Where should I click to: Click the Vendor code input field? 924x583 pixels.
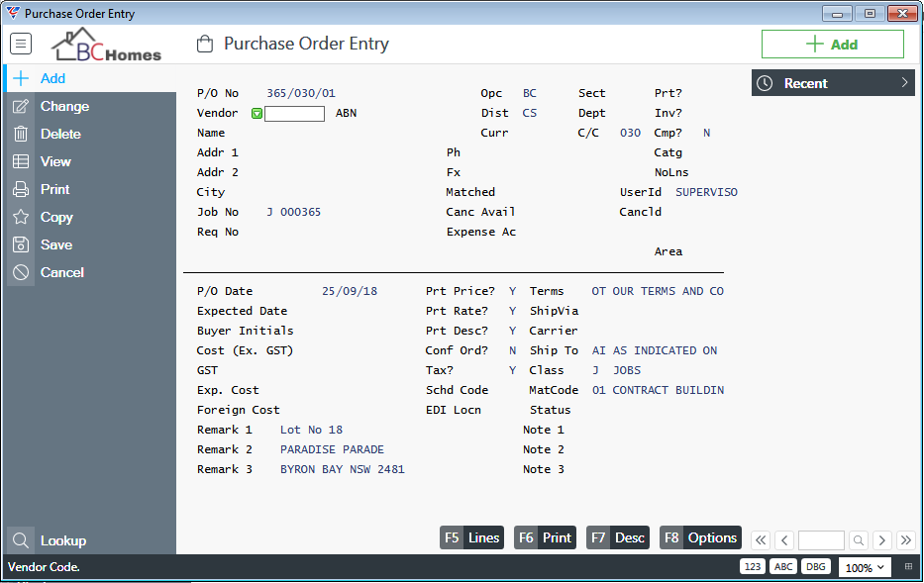[x=295, y=114]
